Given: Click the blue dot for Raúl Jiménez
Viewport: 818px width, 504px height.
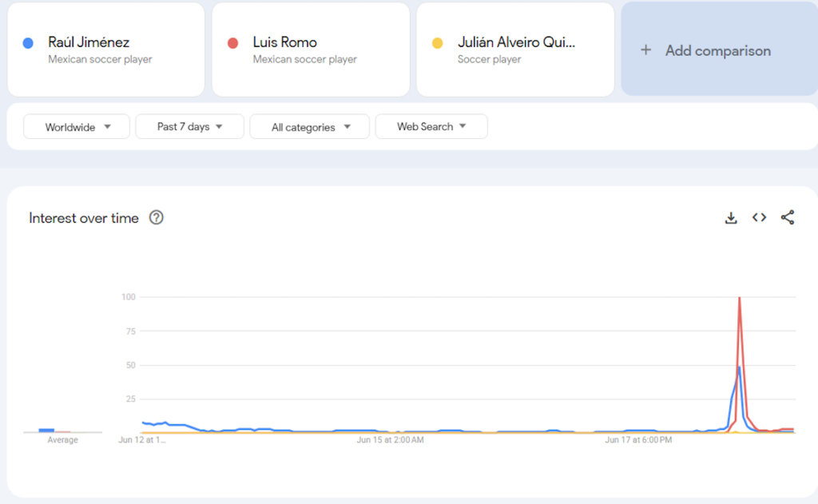Looking at the screenshot, I should [x=28, y=43].
